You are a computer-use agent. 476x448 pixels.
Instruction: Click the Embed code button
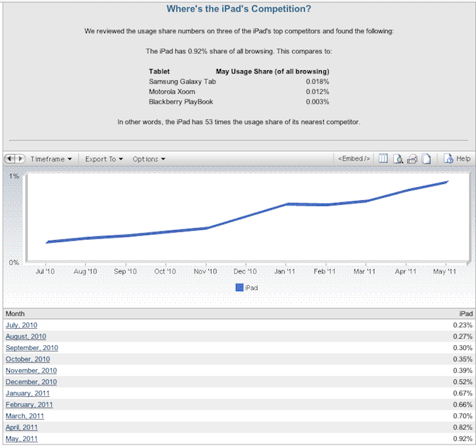pos(354,158)
